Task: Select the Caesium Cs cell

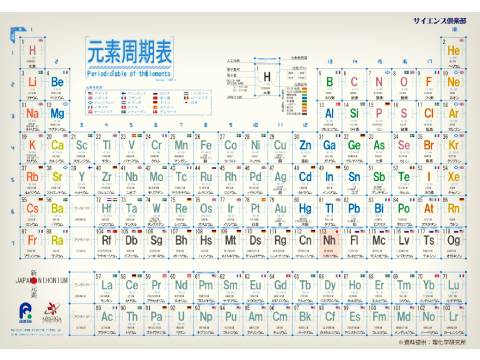Action: 32,211
